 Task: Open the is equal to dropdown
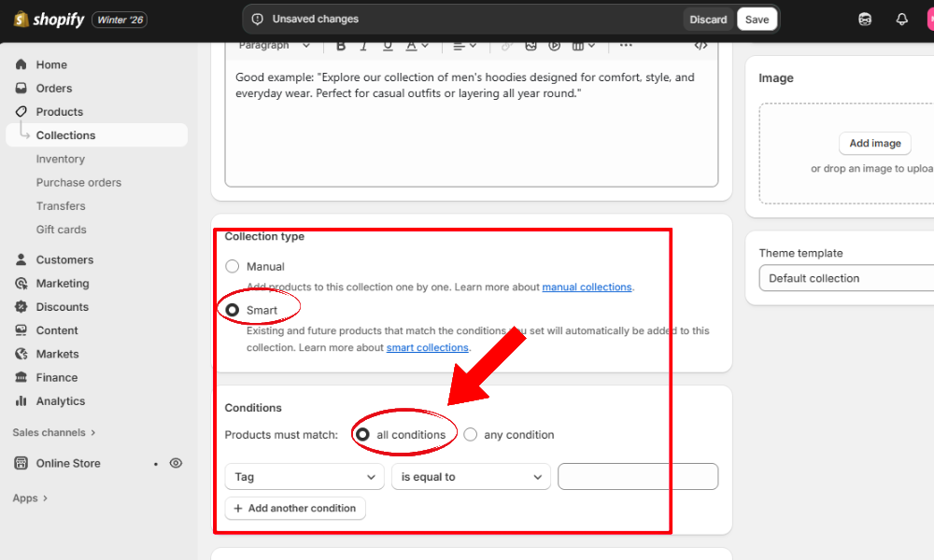coord(471,477)
